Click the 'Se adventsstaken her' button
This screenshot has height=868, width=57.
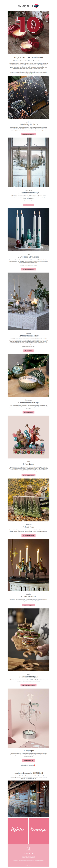(28, 269)
